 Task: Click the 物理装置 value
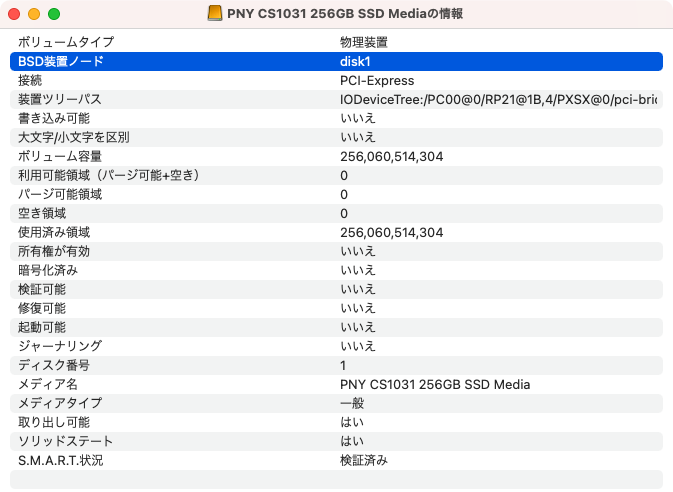point(364,42)
